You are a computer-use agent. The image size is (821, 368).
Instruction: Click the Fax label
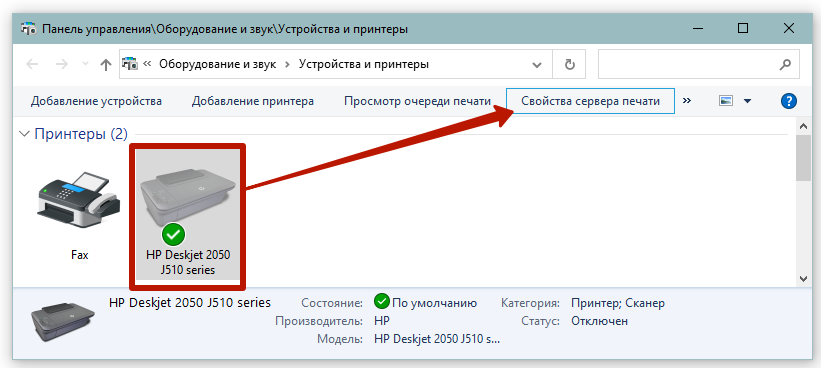coord(80,255)
